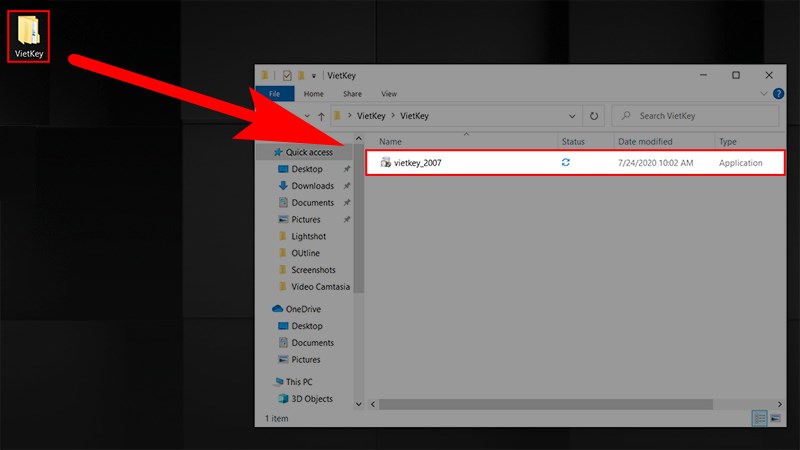800x450 pixels.
Task: Click the Properties checkmark in title bar
Action: (287, 76)
